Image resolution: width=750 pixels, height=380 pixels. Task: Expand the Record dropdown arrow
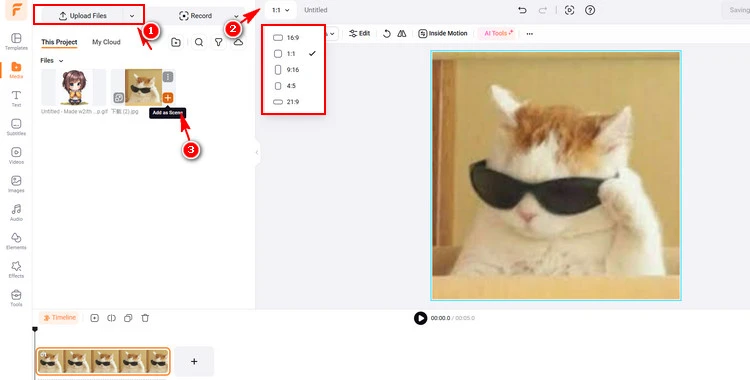coord(236,16)
